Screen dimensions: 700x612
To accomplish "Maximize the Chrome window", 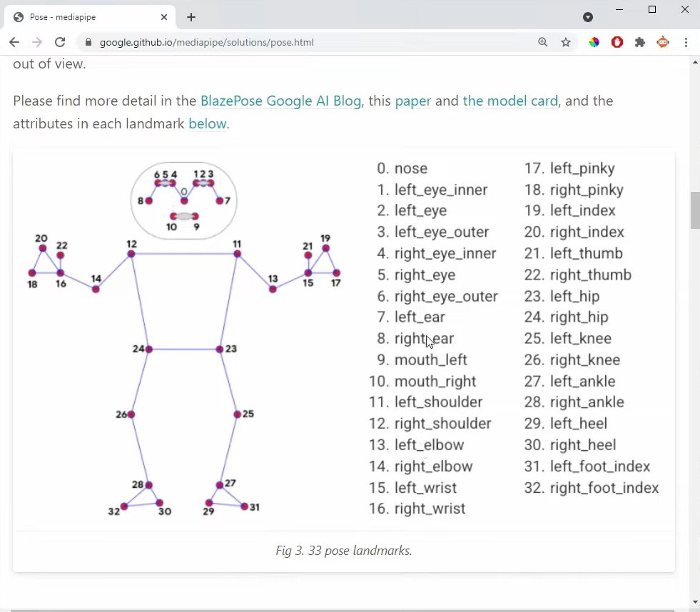I will (x=652, y=10).
